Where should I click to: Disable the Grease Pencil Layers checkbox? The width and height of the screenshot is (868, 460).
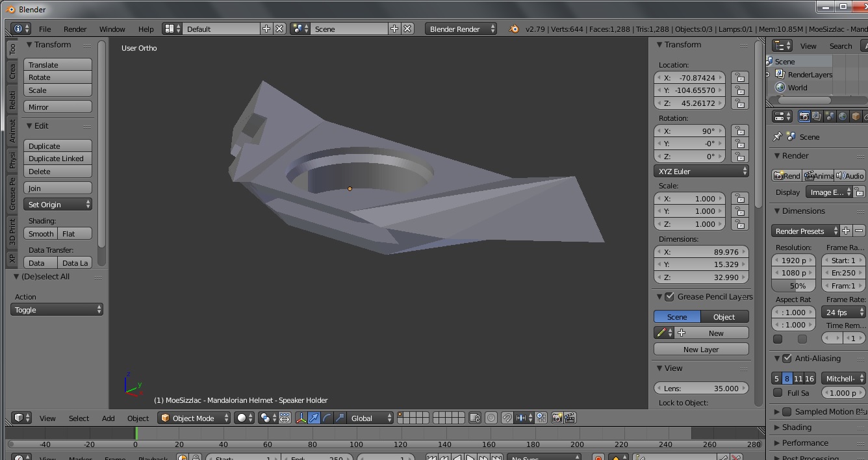click(x=669, y=297)
